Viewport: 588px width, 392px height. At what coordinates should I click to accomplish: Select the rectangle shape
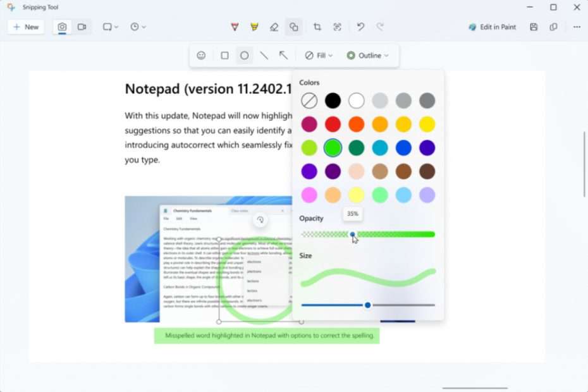(224, 55)
